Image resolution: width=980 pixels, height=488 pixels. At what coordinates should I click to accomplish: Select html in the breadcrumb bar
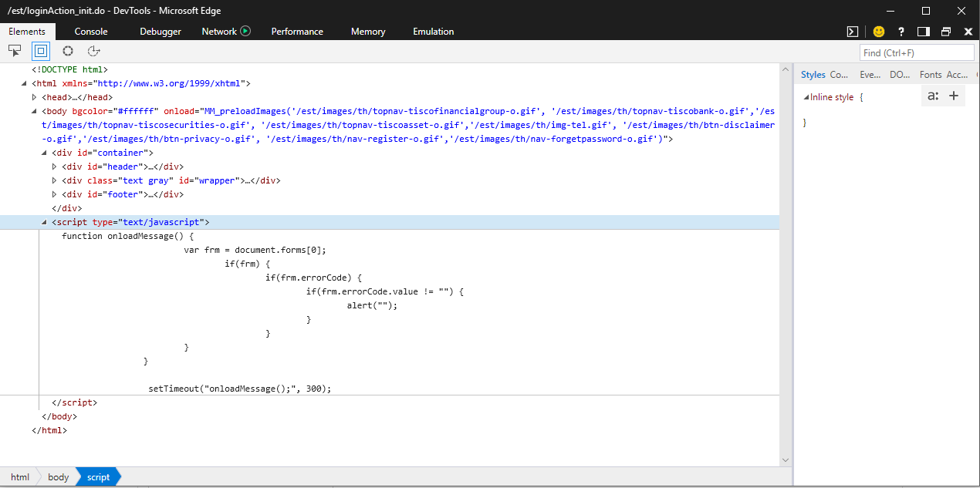(20, 477)
